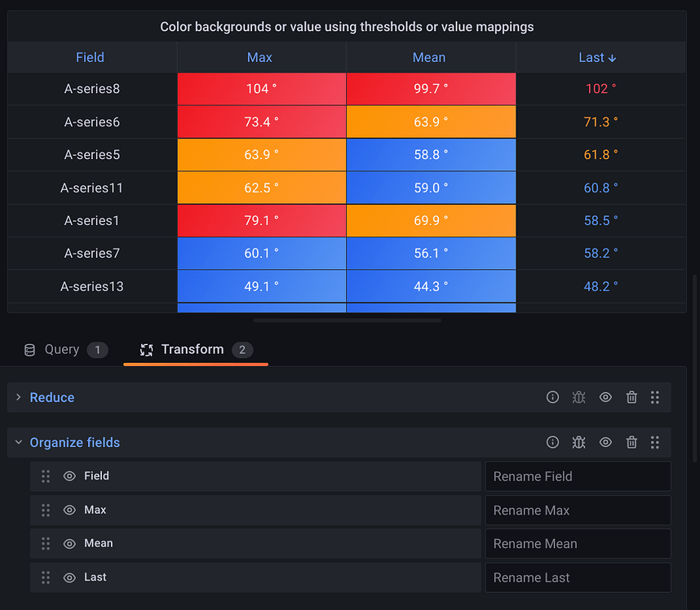The image size is (700, 610).
Task: Click the Rename Last input field
Action: tap(578, 577)
